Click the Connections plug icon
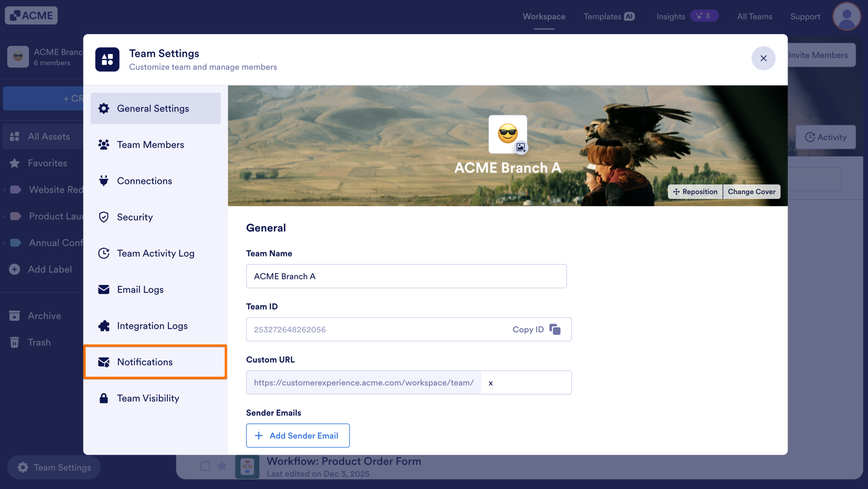 (104, 181)
